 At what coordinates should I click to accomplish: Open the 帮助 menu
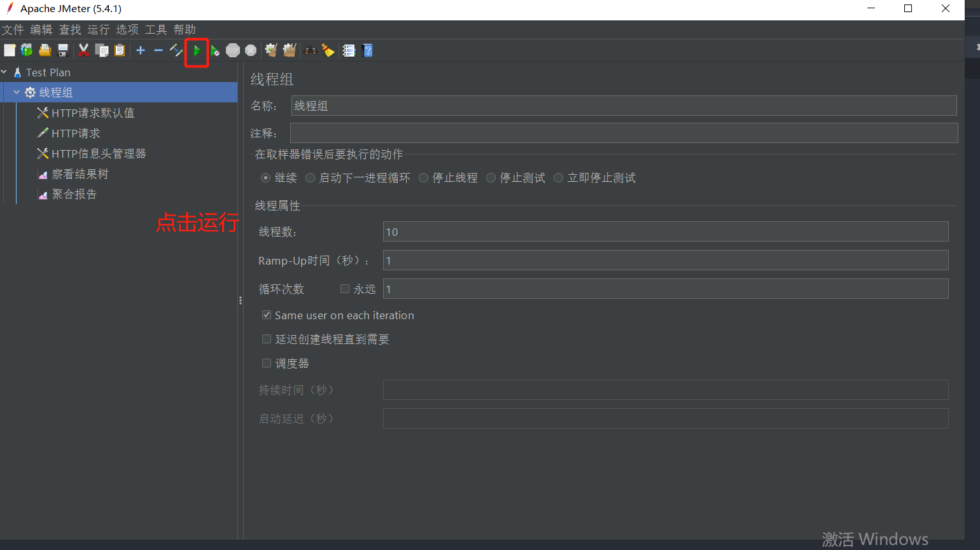185,30
